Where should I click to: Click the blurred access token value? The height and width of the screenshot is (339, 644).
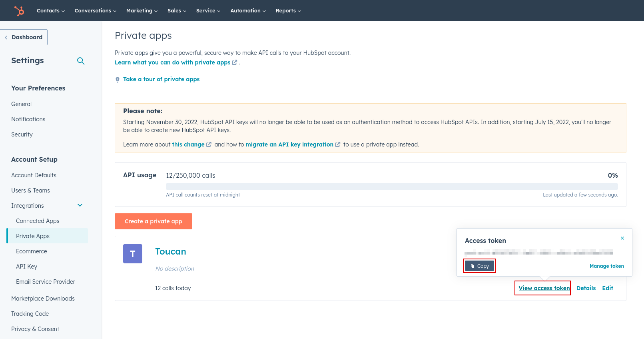[x=538, y=253]
